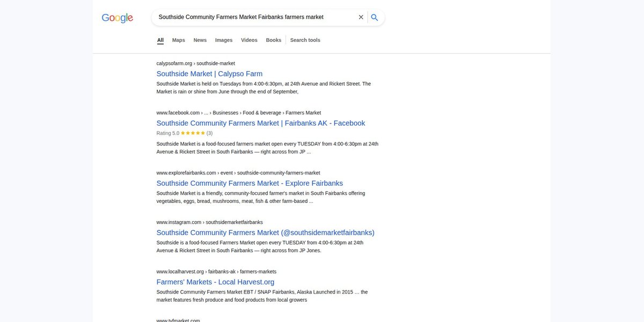Click the magnifying glass search icon

click(375, 17)
